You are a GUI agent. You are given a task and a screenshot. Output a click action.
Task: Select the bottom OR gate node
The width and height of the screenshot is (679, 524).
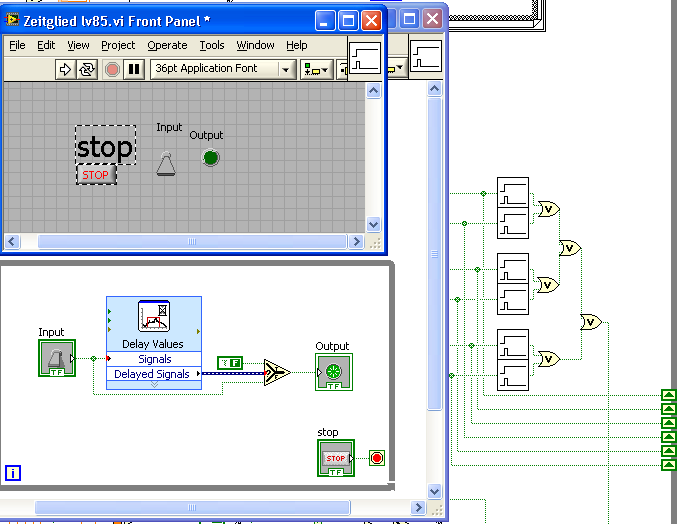(x=549, y=359)
